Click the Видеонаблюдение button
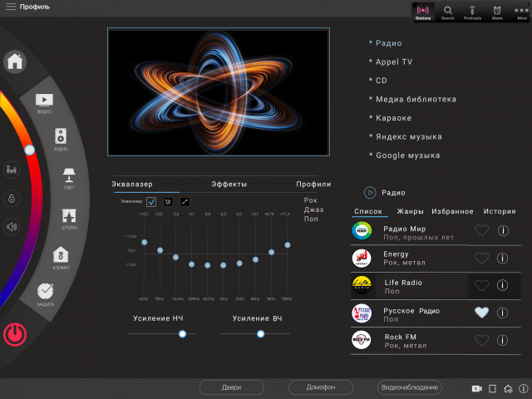 click(x=410, y=387)
